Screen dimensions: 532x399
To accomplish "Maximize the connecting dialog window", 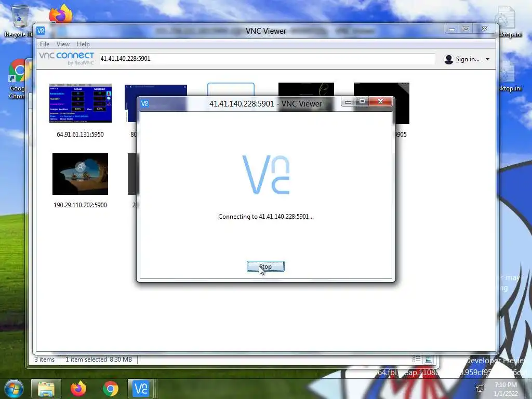I will click(362, 101).
